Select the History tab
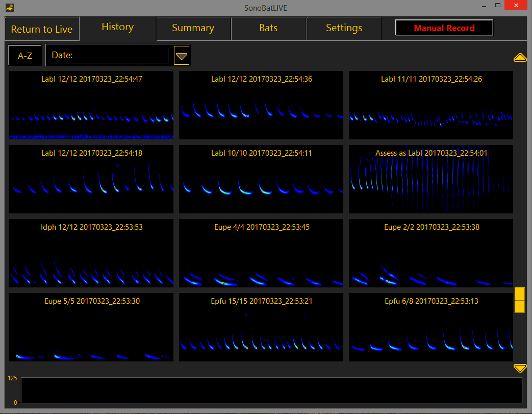Viewport: 532px width, 414px height. tap(117, 28)
